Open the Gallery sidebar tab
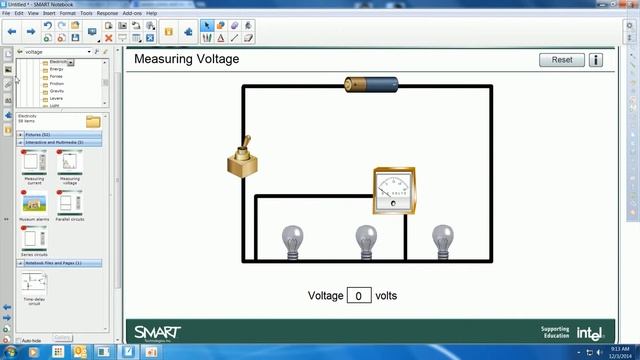This screenshot has width=640, height=360. [8, 70]
